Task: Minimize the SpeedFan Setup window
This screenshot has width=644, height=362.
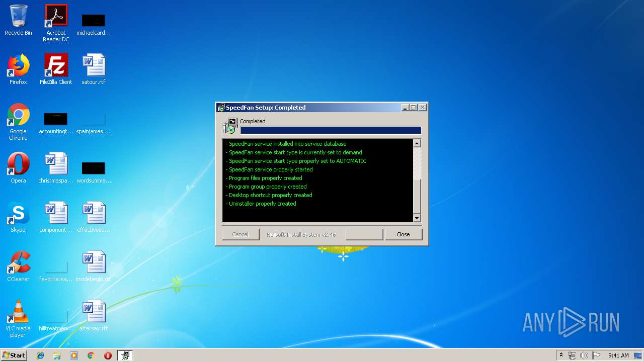Action: (x=405, y=108)
